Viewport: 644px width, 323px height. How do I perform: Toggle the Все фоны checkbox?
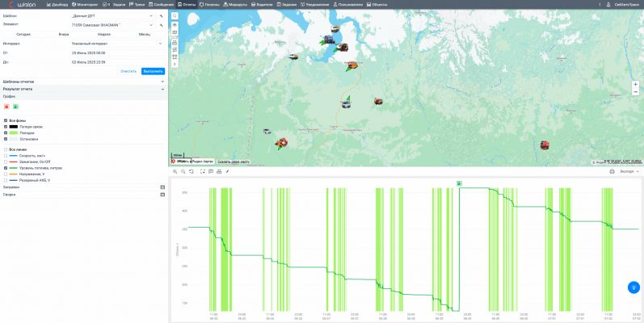[x=6, y=121]
